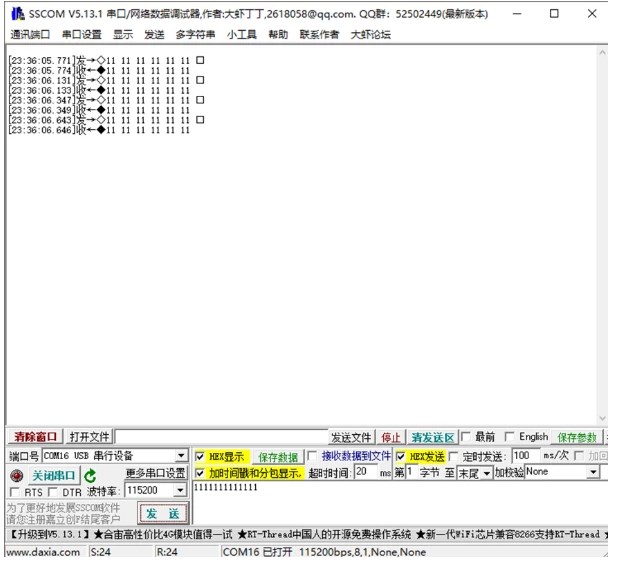Click the green refresh ports icon
Viewport: 617px width, 569px height.
(x=90, y=476)
